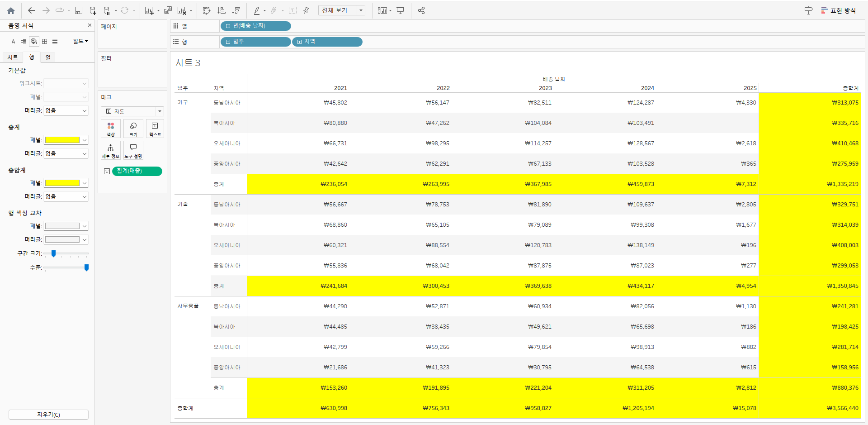Open the presentation guide icon top right

(x=808, y=10)
